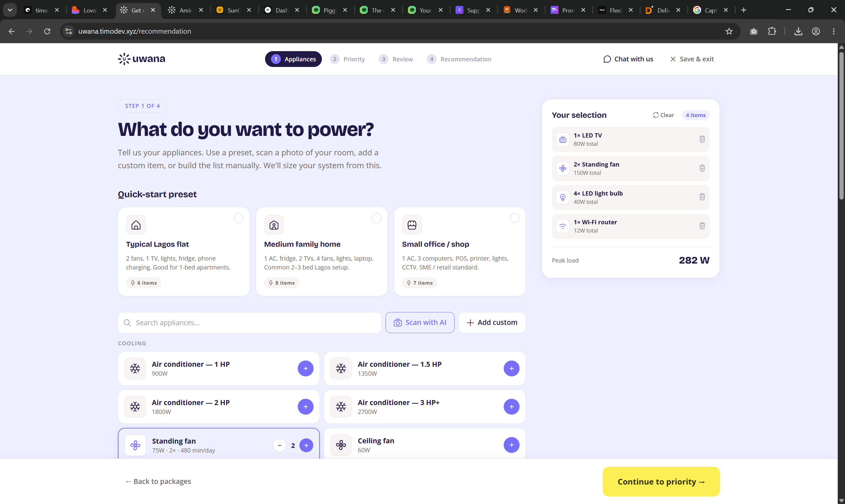Decrease Standing fan quantity

[279, 445]
